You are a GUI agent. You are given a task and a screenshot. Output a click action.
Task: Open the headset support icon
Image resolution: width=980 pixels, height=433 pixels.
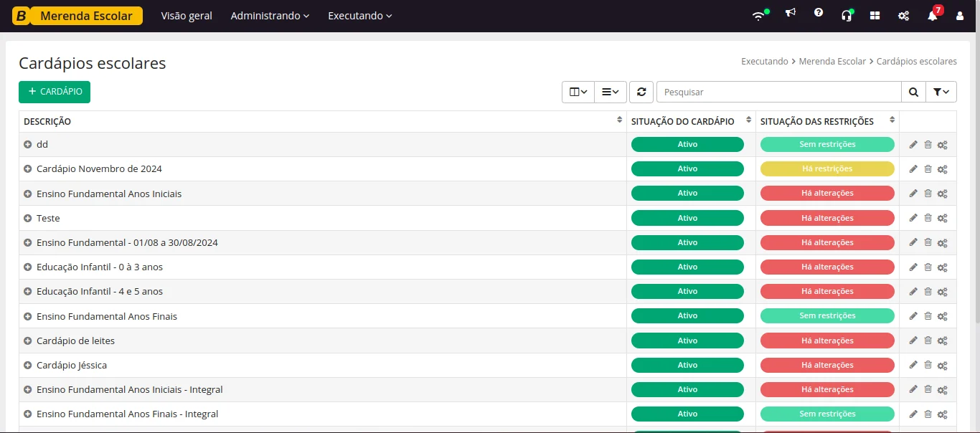pos(847,15)
